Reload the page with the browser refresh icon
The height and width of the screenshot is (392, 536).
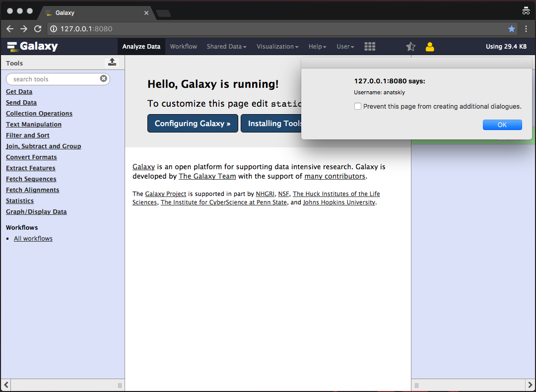click(38, 29)
